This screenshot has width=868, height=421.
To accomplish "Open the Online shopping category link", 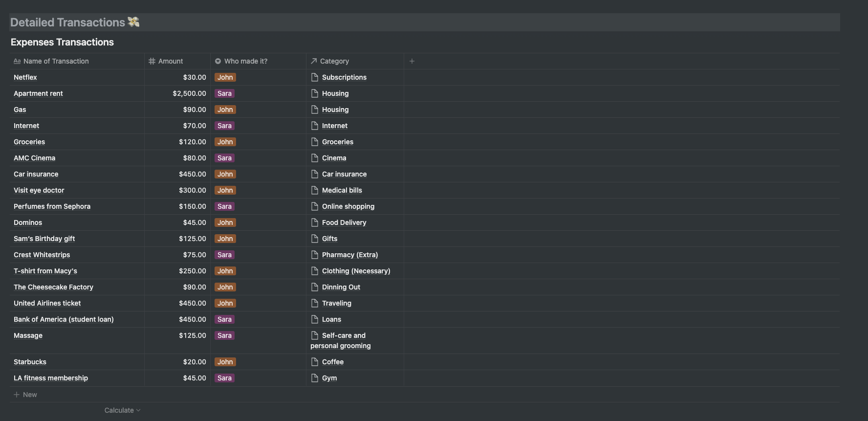I will [348, 206].
